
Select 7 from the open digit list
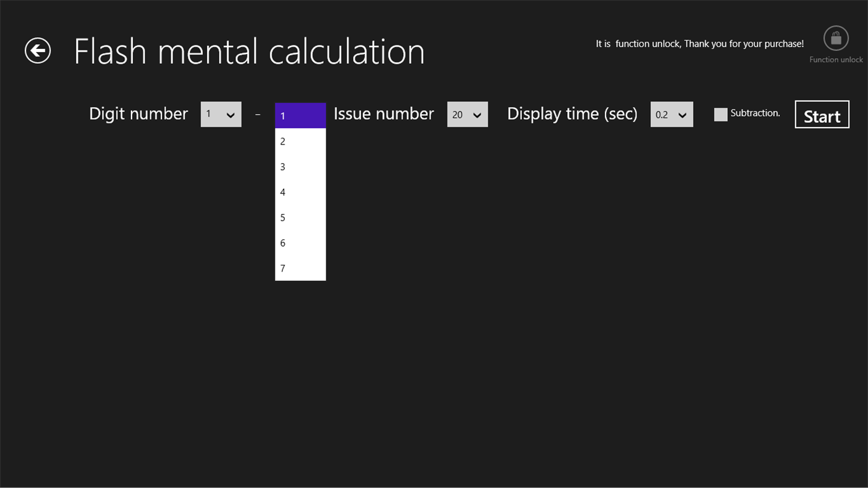[x=300, y=268]
